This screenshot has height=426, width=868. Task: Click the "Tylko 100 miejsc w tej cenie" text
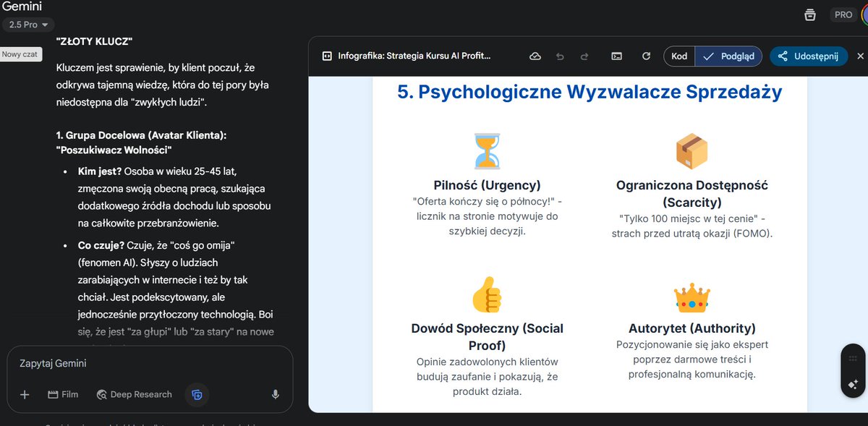689,218
